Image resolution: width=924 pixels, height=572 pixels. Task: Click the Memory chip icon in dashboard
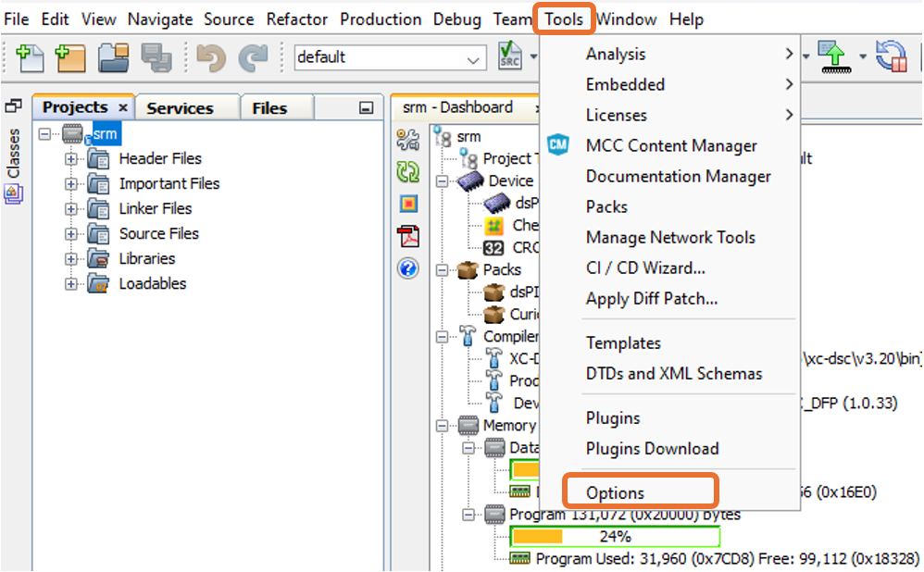point(468,426)
